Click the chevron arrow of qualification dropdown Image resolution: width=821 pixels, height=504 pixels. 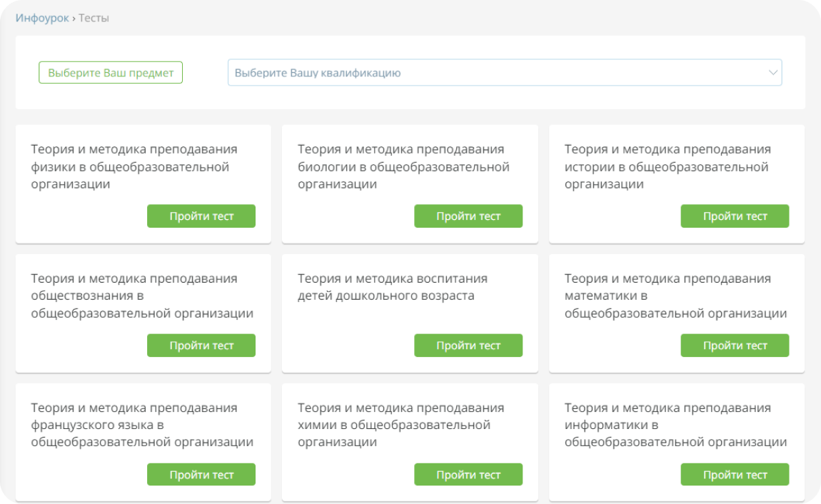[772, 73]
